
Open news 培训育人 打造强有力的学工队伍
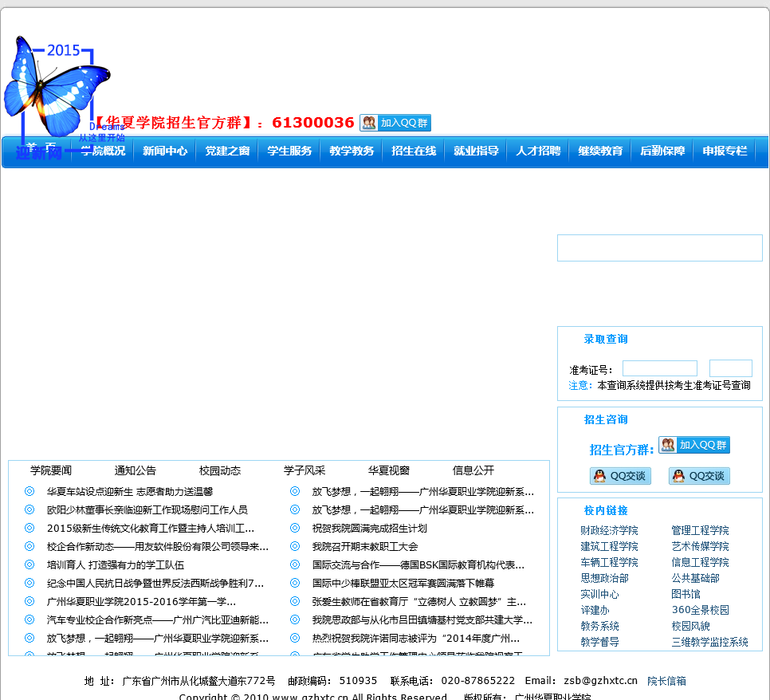click(116, 565)
